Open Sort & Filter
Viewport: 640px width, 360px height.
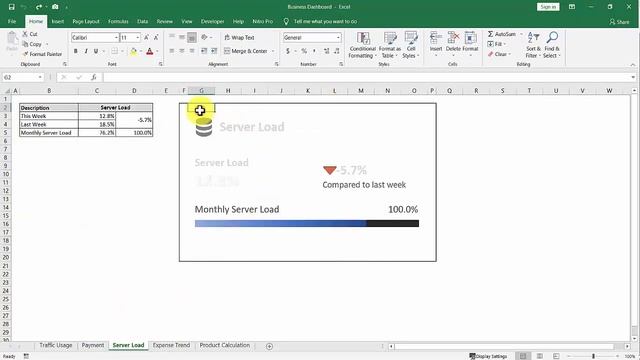click(533, 45)
